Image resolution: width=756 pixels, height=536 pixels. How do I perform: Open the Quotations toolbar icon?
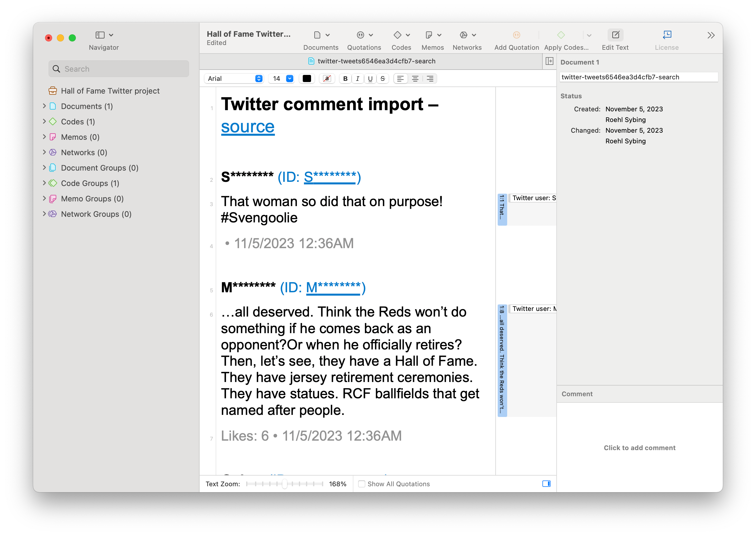click(x=360, y=35)
